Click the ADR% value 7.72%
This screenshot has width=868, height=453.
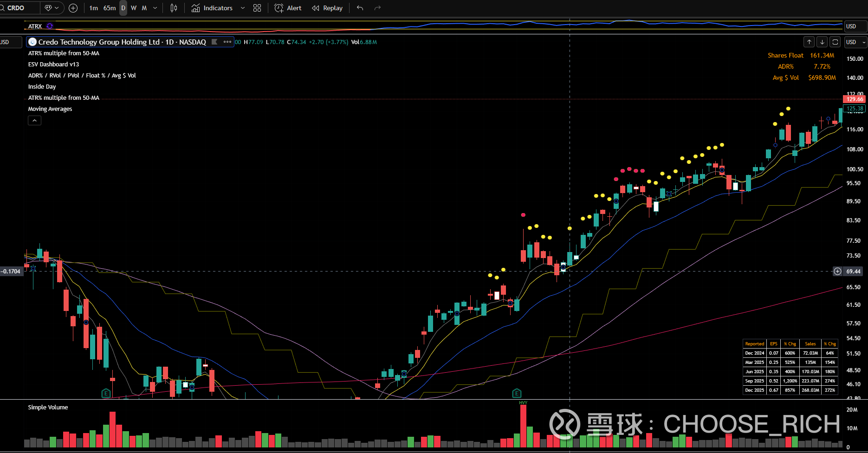[x=822, y=66]
